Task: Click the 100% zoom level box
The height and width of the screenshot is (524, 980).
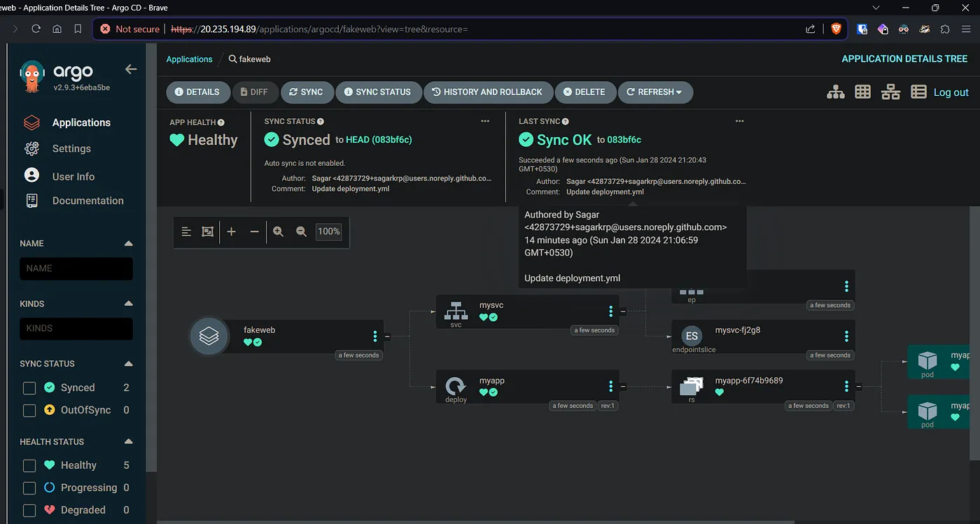Action: click(x=329, y=232)
